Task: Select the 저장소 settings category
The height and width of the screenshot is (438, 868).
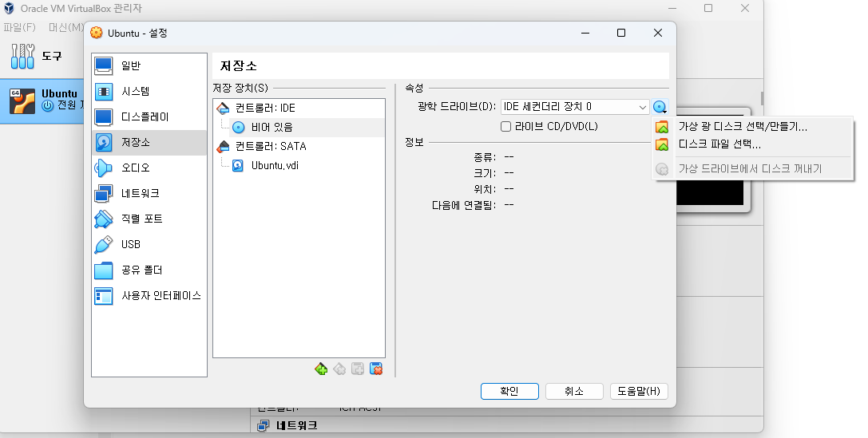Action: pyautogui.click(x=149, y=142)
